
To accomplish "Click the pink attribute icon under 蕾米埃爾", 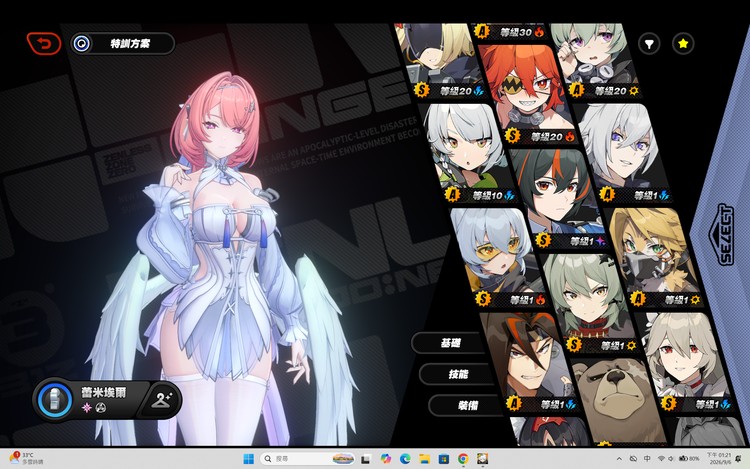I will pyautogui.click(x=87, y=408).
